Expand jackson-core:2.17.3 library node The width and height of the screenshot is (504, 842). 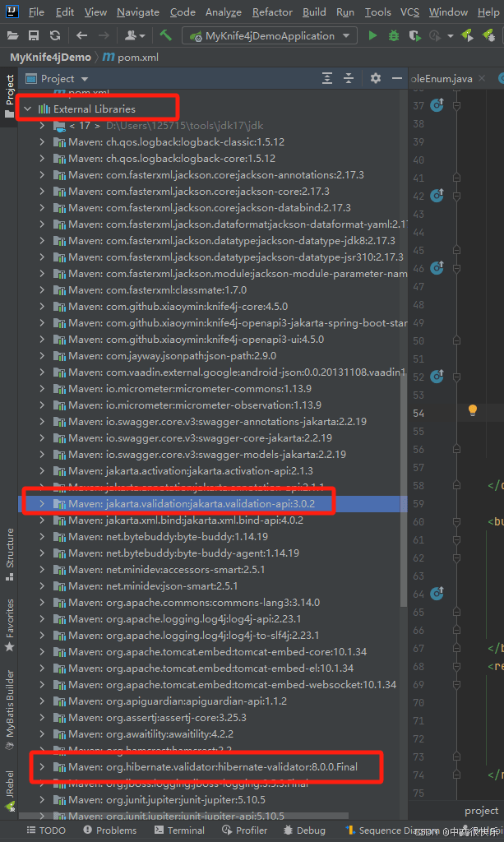coord(43,192)
